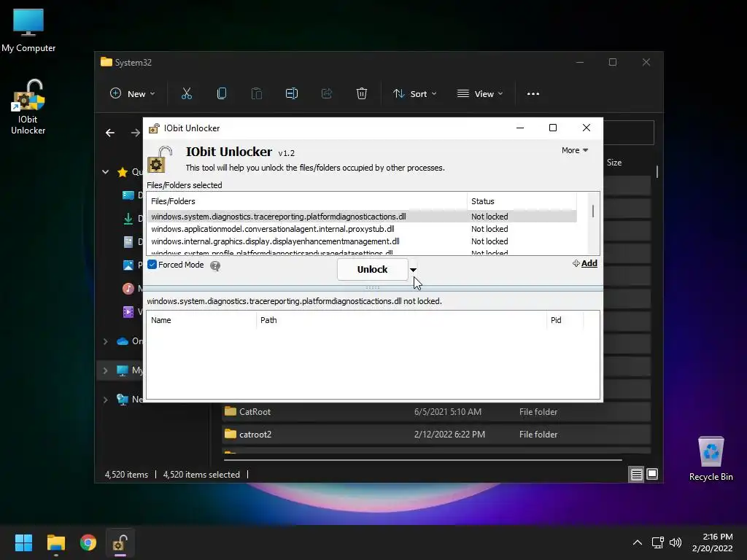Click the Cut scissors icon in System32 toolbar

187,94
